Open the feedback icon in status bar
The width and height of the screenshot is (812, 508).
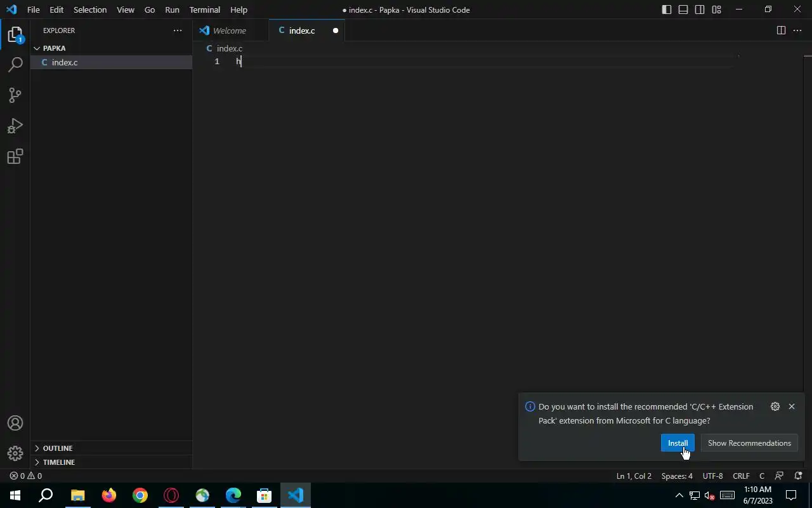pos(780,476)
